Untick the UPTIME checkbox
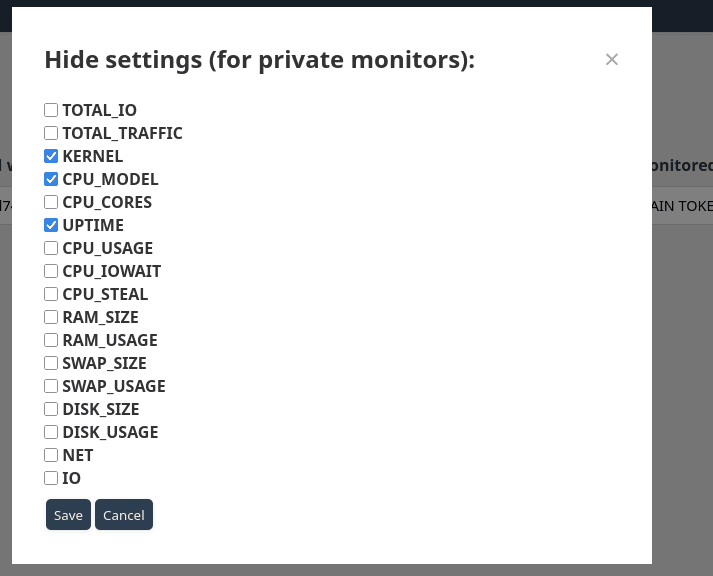 click(51, 225)
